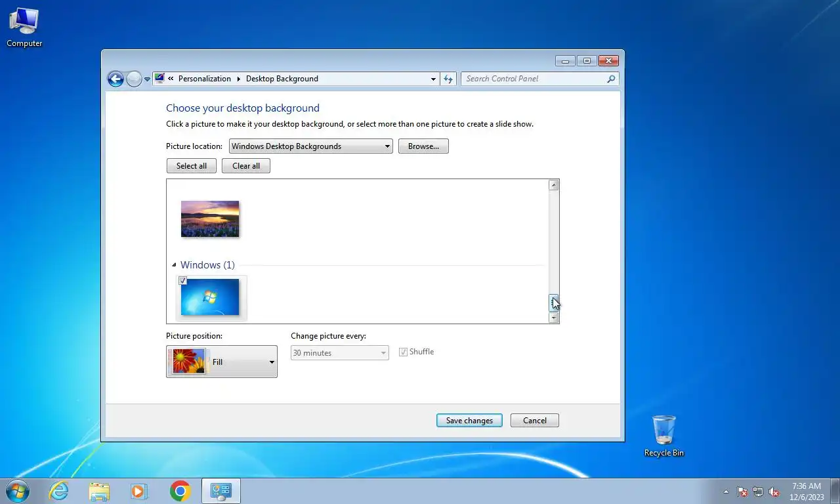Open Windows Explorer folder icon in taskbar

(x=99, y=491)
